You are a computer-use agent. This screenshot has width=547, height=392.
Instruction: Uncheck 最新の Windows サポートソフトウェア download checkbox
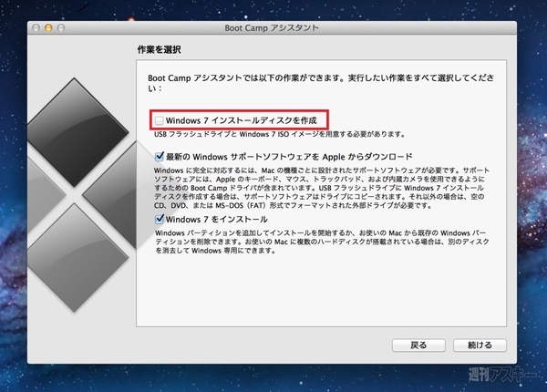tap(159, 156)
